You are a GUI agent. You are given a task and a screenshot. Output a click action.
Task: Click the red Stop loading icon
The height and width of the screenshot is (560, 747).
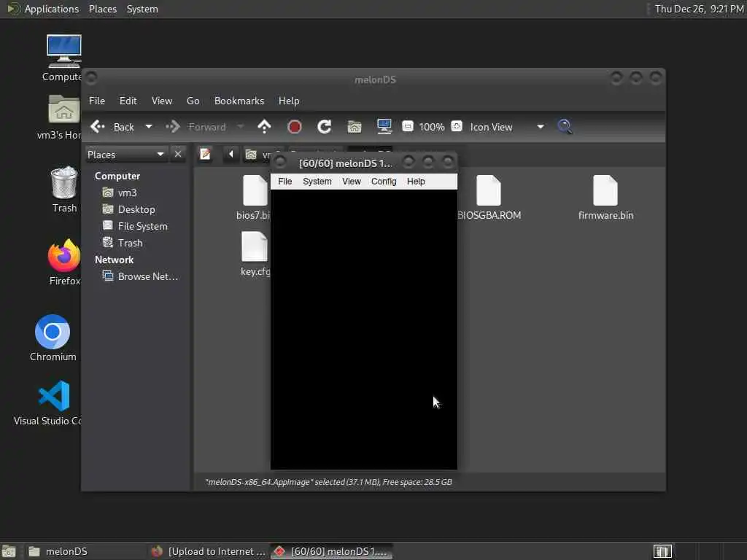point(295,127)
